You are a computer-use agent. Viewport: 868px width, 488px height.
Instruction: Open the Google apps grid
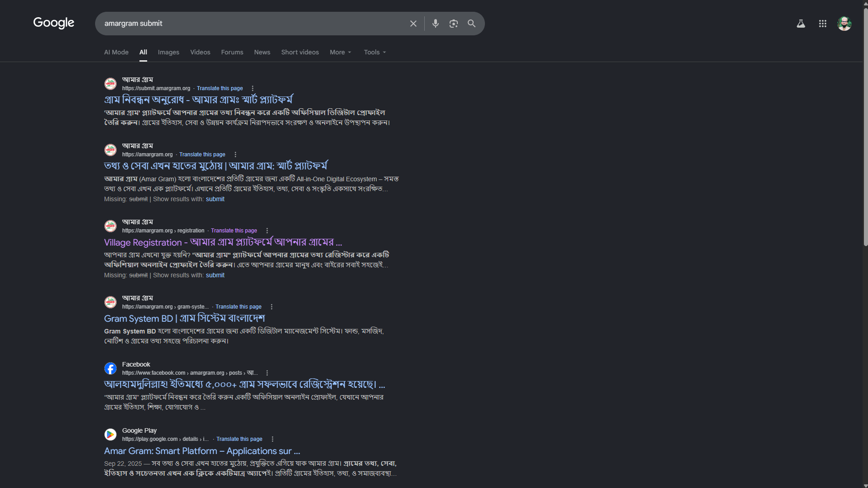click(822, 24)
